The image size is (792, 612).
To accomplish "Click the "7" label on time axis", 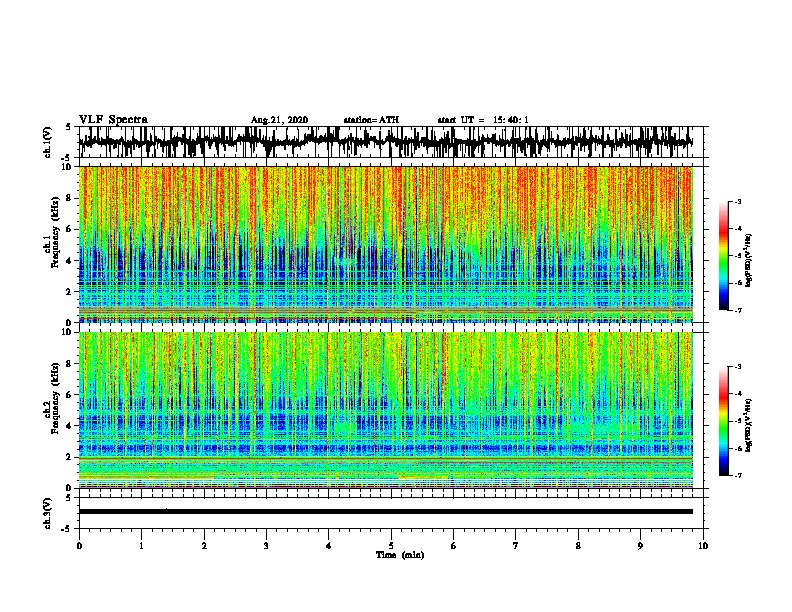I will [516, 546].
